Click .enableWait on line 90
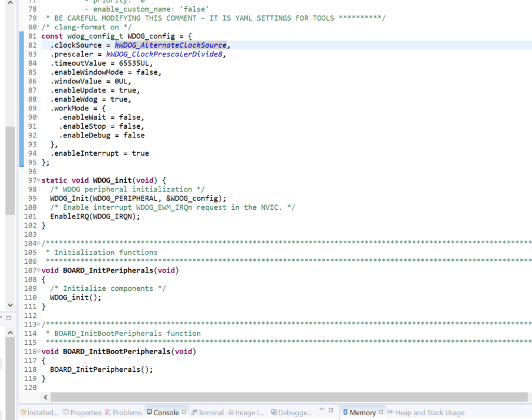The width and height of the screenshot is (532, 420). 82,117
